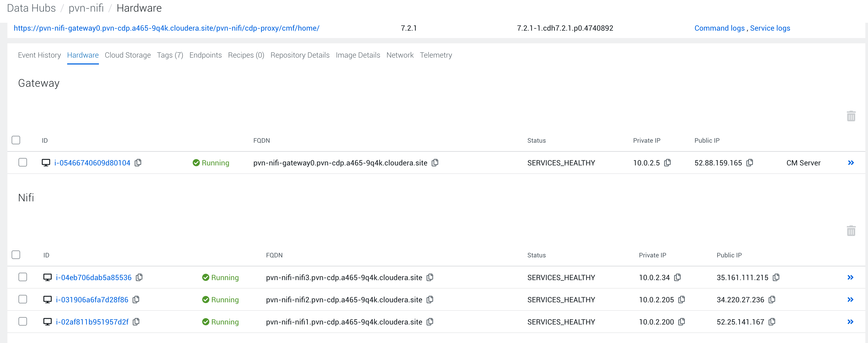Open the Command logs link
Viewport: 868px width, 343px height.
pos(719,28)
